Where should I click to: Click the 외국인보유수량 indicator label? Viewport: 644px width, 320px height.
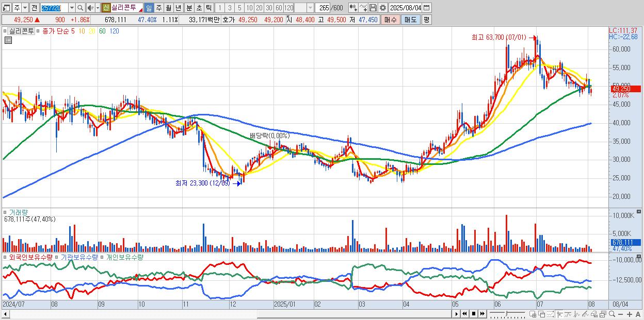30,257
